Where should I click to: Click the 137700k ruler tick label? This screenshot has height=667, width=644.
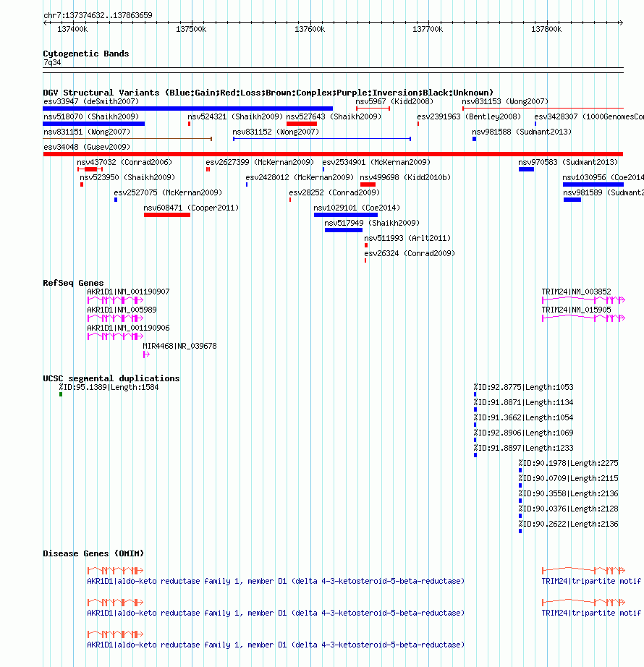pyautogui.click(x=428, y=29)
